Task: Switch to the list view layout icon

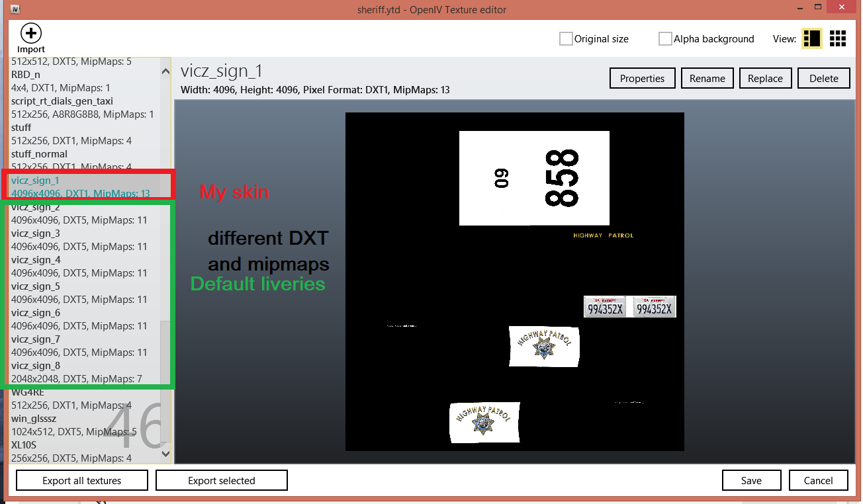Action: click(x=812, y=38)
